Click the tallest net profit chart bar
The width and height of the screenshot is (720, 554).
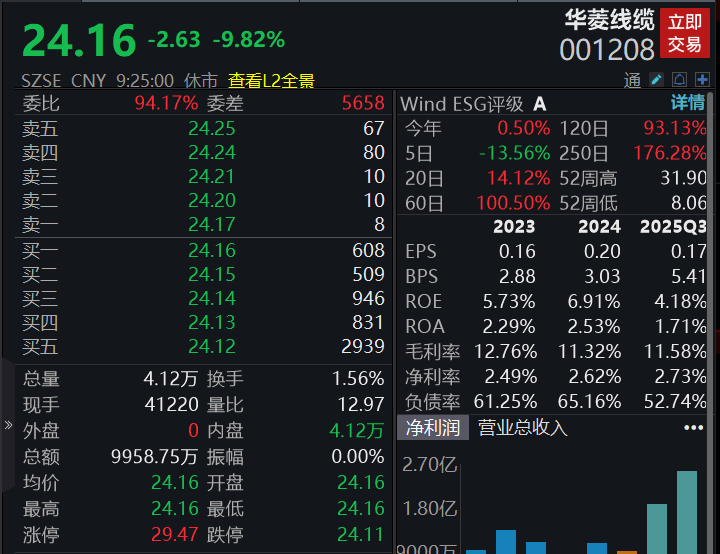(x=687, y=512)
